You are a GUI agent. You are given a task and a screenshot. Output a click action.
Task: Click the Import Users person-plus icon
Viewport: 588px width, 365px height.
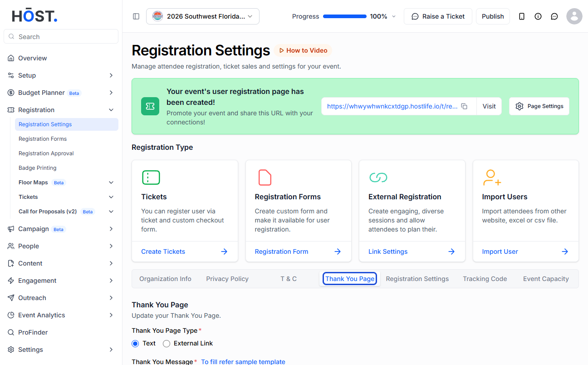(492, 178)
